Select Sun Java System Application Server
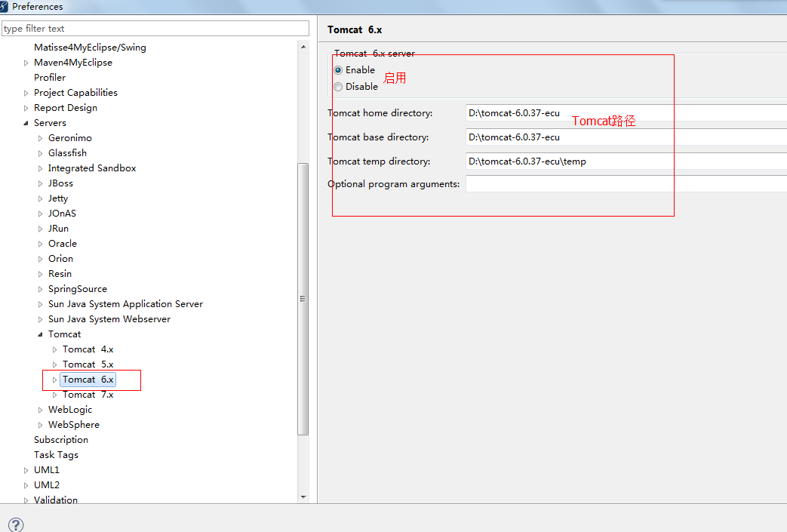The image size is (787, 532). tap(125, 303)
